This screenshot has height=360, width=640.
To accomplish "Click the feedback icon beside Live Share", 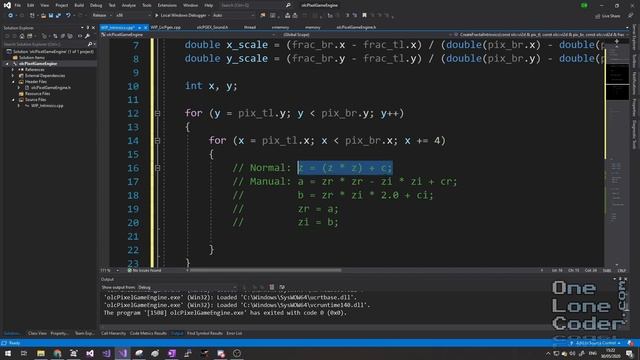I will coord(631,16).
